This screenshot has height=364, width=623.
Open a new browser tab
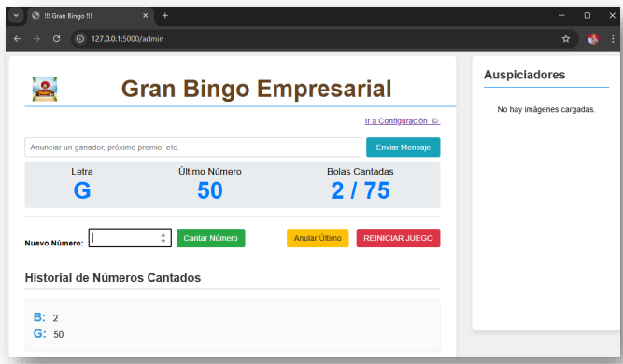(x=165, y=16)
